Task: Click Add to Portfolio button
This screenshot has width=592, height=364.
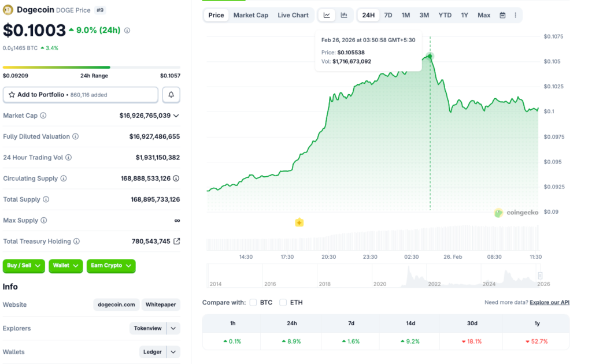Action: [80, 95]
